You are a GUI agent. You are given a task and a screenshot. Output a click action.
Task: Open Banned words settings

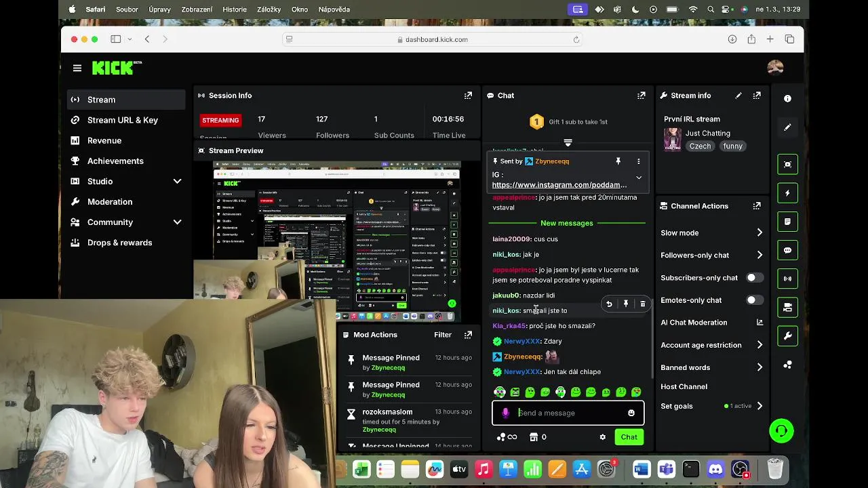pos(711,367)
